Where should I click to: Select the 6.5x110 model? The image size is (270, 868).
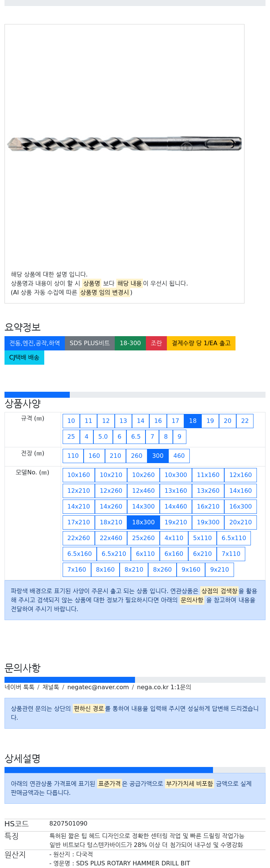click(x=234, y=538)
